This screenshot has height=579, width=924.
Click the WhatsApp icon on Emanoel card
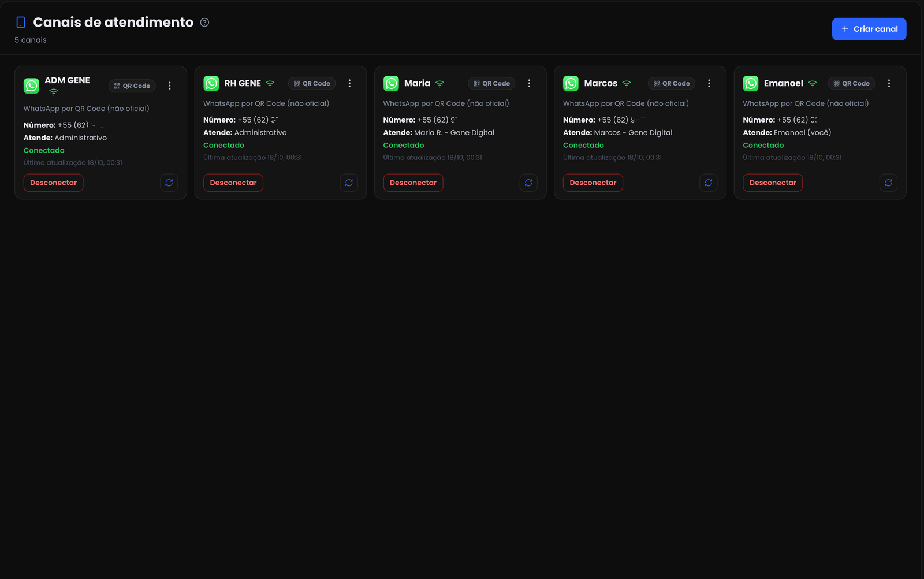pos(751,83)
